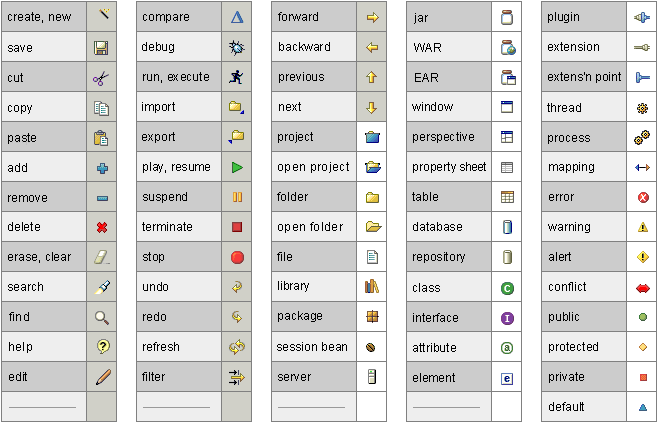The height and width of the screenshot is (423, 658).
Task: Click the refresh arrows icon
Action: point(237,347)
